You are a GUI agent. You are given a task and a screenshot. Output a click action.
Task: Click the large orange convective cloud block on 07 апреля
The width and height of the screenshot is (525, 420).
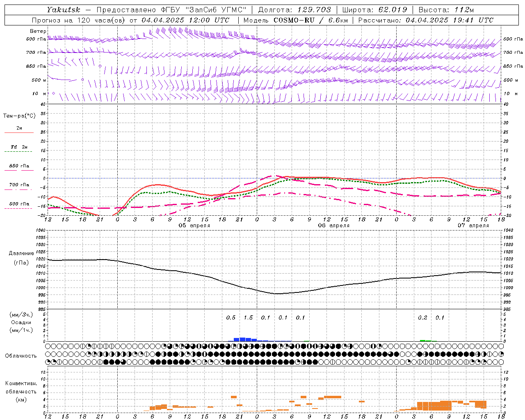tap(434, 406)
